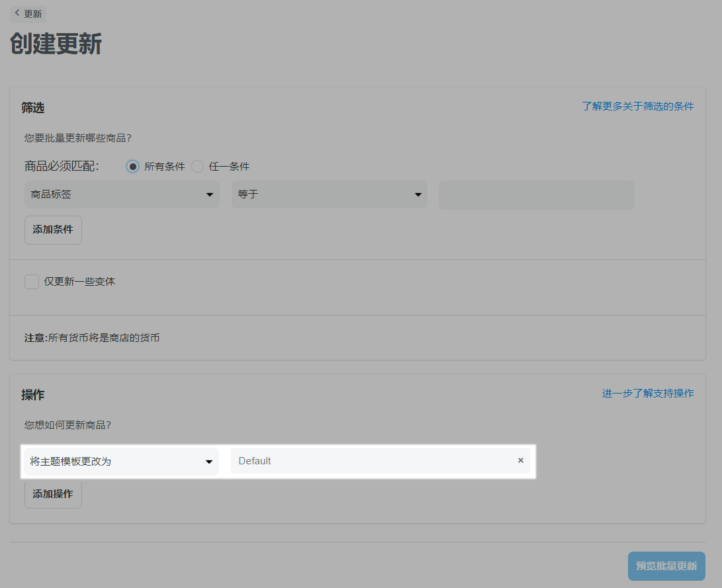
Task: Select the 任一条件 radio option
Action: click(x=197, y=167)
